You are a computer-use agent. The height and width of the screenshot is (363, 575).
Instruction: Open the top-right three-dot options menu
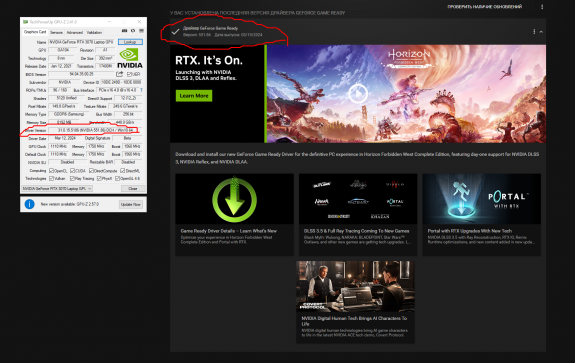click(x=542, y=7)
